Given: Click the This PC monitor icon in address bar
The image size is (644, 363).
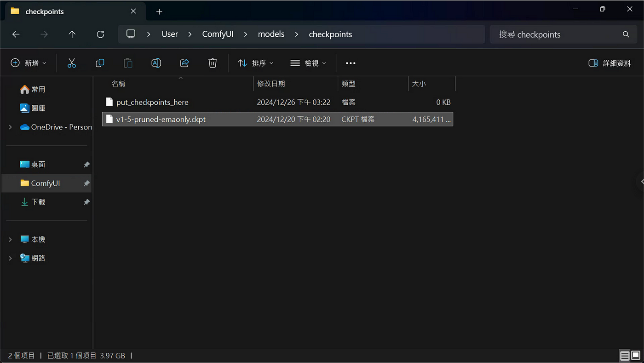Looking at the screenshot, I should tap(131, 34).
